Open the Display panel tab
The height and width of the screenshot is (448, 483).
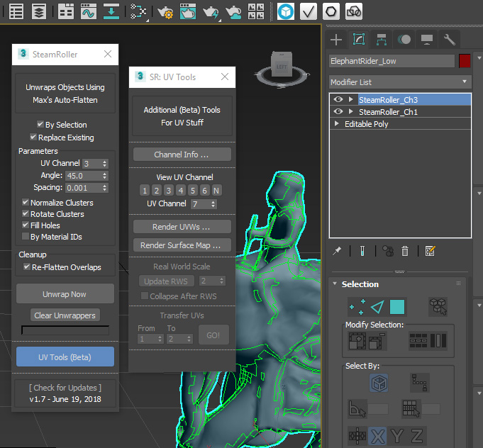427,40
